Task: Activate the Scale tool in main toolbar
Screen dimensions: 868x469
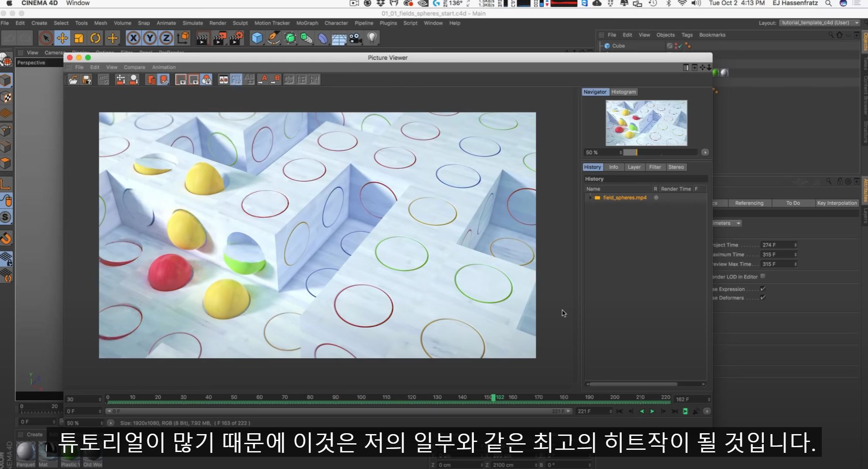Action: [x=79, y=38]
